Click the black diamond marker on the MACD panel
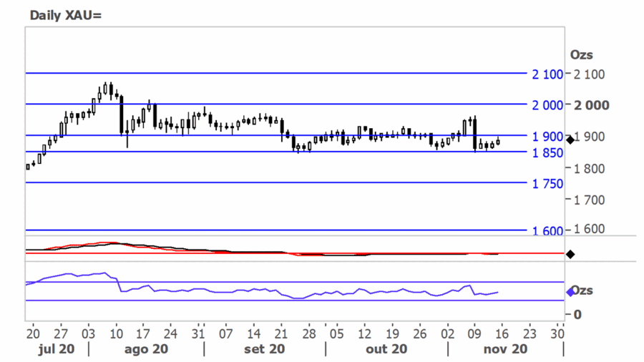Screen dimensions: 644x362 [x=570, y=255]
